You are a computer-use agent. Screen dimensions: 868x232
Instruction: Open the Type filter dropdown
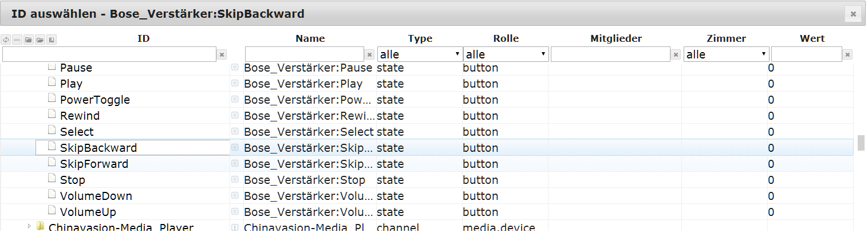point(419,54)
